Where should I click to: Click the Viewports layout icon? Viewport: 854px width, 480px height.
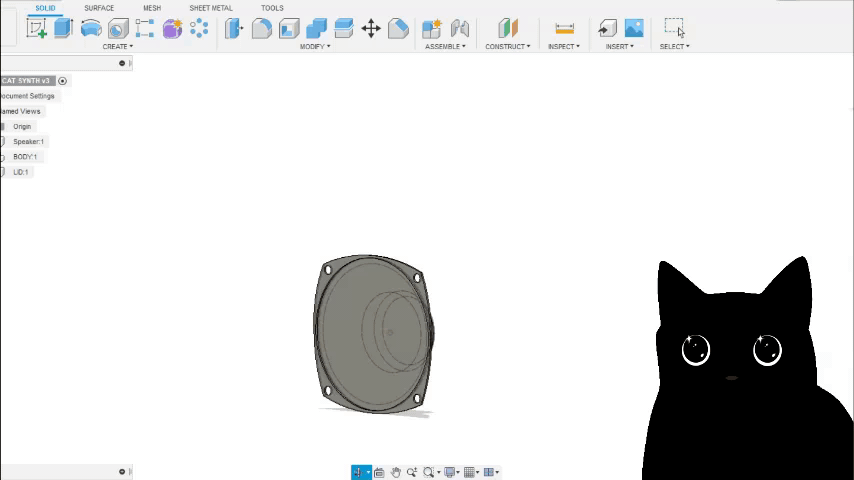[489, 472]
